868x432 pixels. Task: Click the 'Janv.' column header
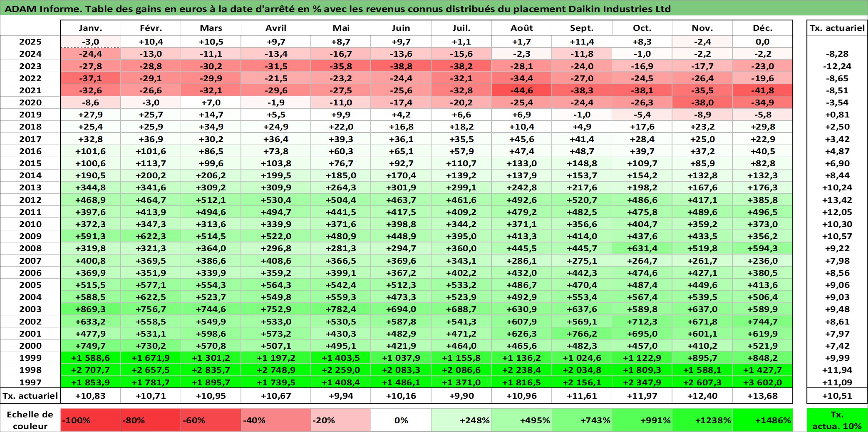[91, 28]
